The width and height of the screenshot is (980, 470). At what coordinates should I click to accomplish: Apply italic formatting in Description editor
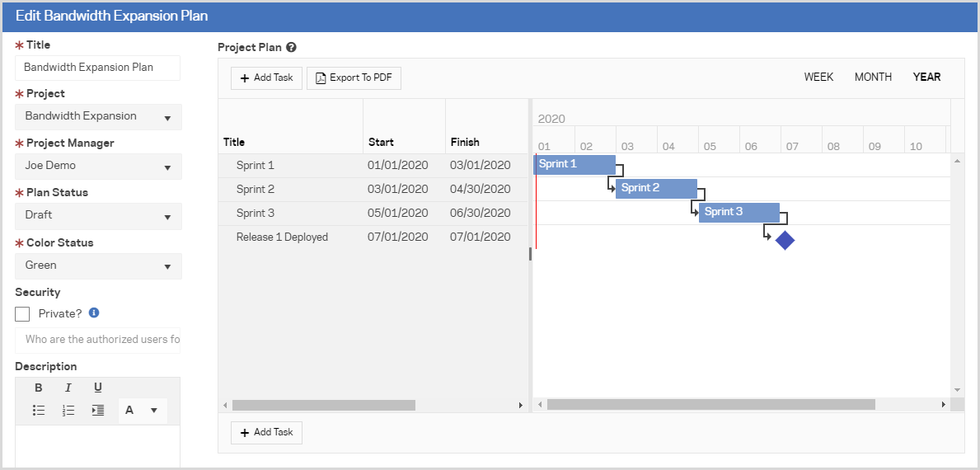(x=68, y=388)
